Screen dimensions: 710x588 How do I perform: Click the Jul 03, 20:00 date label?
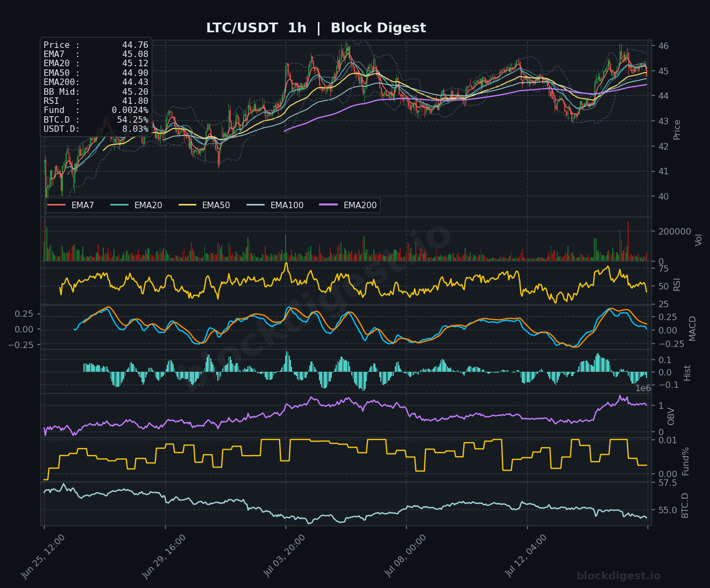[x=285, y=556]
